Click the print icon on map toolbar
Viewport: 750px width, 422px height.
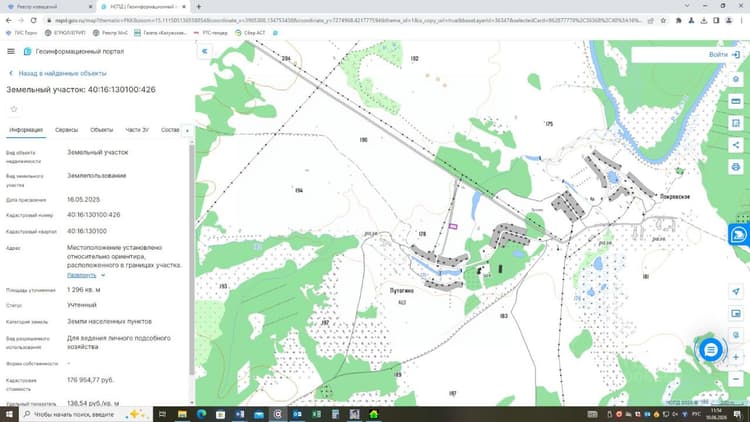(x=736, y=167)
